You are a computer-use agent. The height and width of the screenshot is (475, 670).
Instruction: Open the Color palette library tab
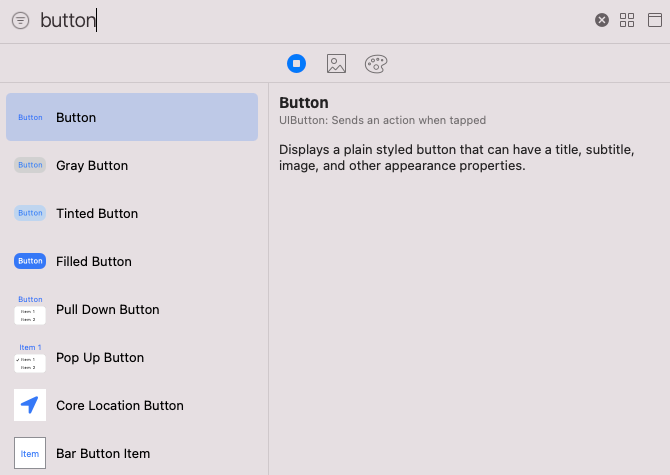[376, 64]
